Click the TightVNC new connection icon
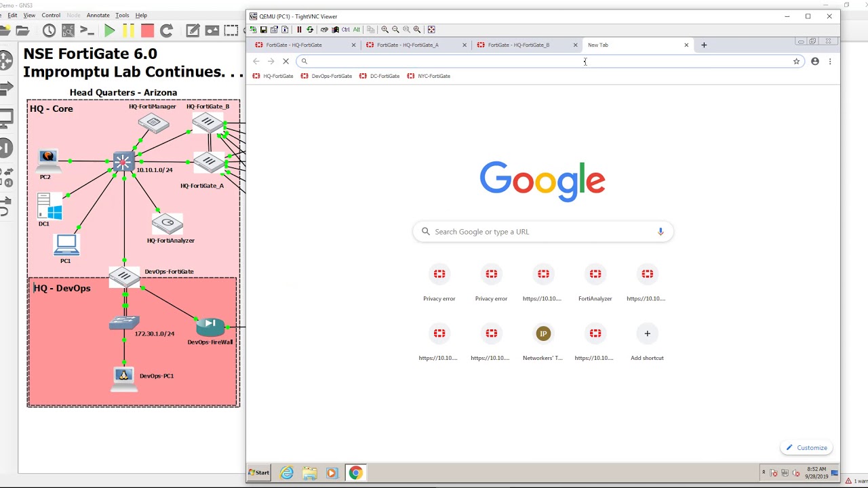Viewport: 868px width, 488px height. (x=253, y=29)
